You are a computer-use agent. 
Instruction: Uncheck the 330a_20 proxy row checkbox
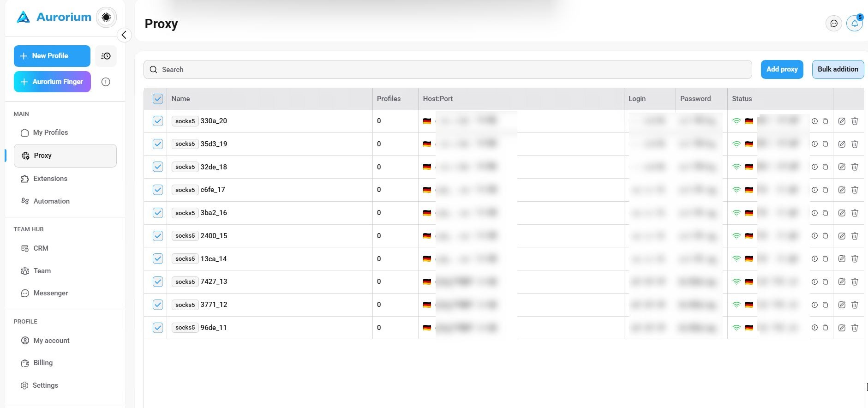coord(158,121)
